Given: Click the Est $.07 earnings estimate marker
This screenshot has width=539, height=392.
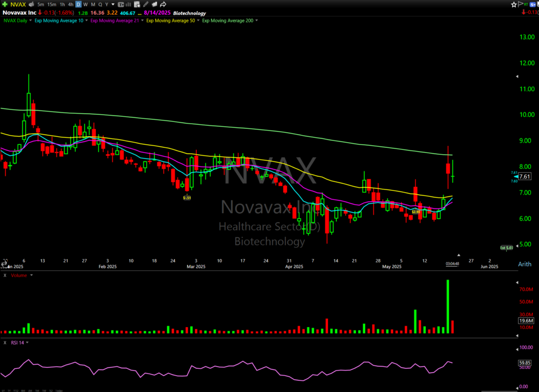Looking at the screenshot, I should (x=507, y=248).
